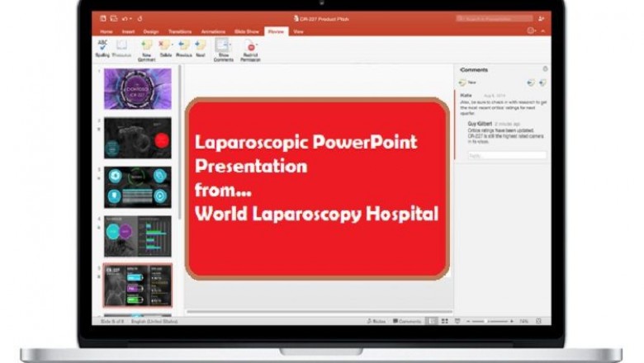Select slide 5 highlighted thumbnail
This screenshot has width=644, height=363.
point(138,285)
